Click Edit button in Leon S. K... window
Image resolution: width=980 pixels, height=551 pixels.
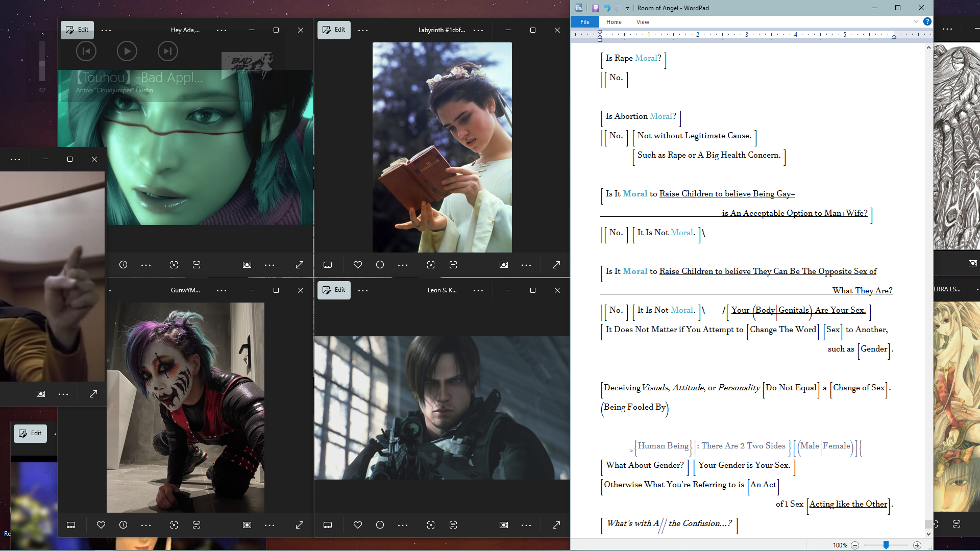(x=334, y=290)
